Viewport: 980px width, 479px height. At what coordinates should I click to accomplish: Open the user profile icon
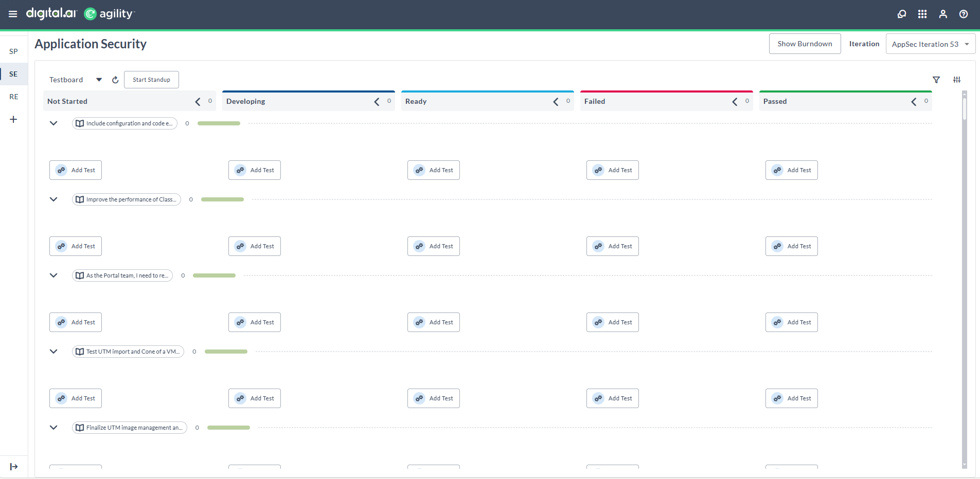[943, 14]
